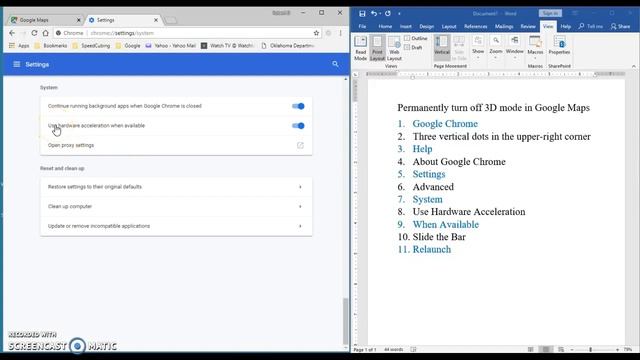
Task: Open the Settings hamburger menu
Action: pyautogui.click(x=17, y=64)
